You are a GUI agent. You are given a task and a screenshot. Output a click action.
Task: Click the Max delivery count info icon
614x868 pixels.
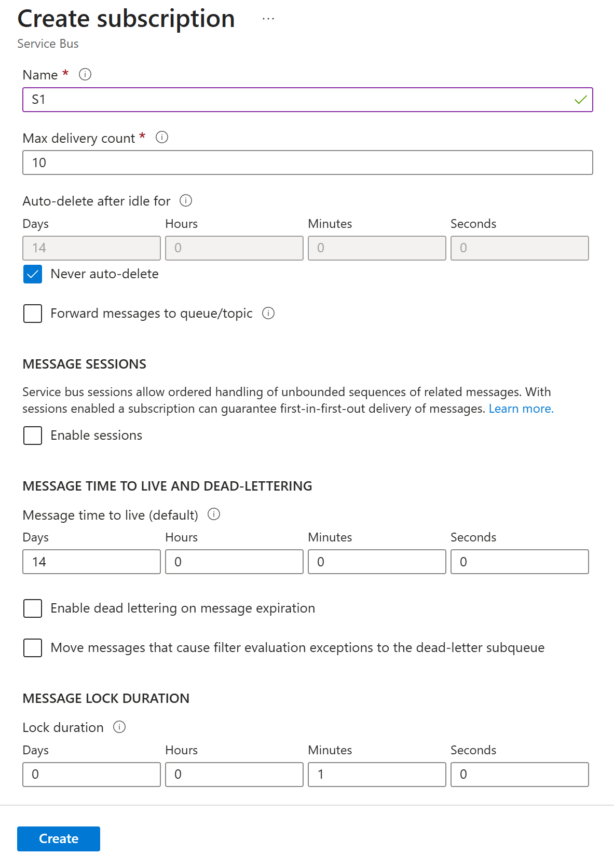162,138
